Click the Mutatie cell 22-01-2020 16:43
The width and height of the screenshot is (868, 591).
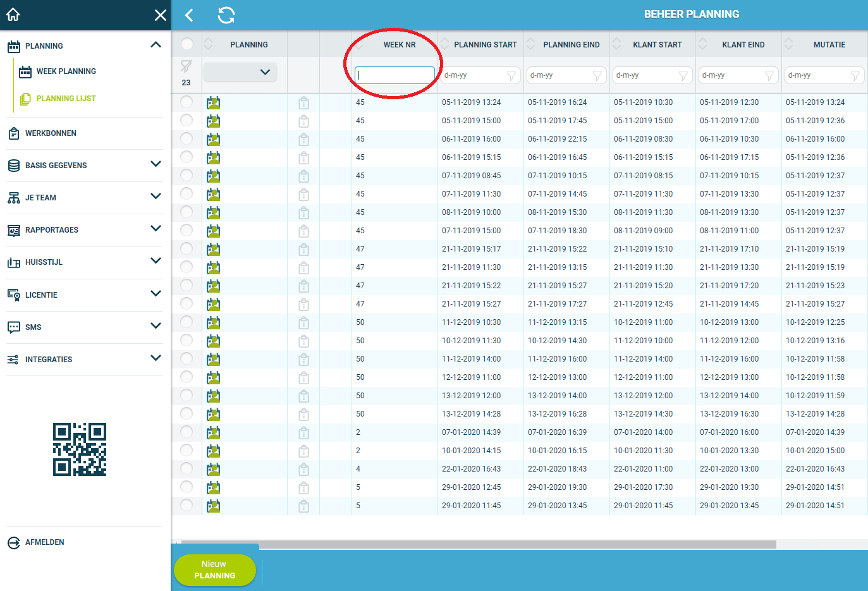click(x=815, y=469)
